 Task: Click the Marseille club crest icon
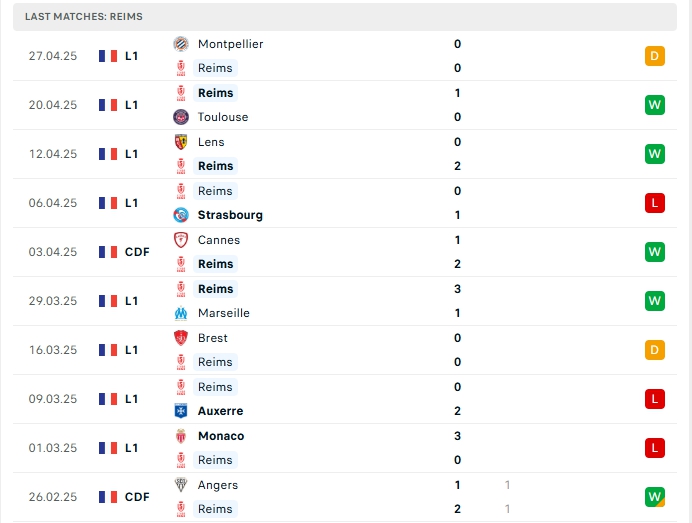(x=181, y=313)
